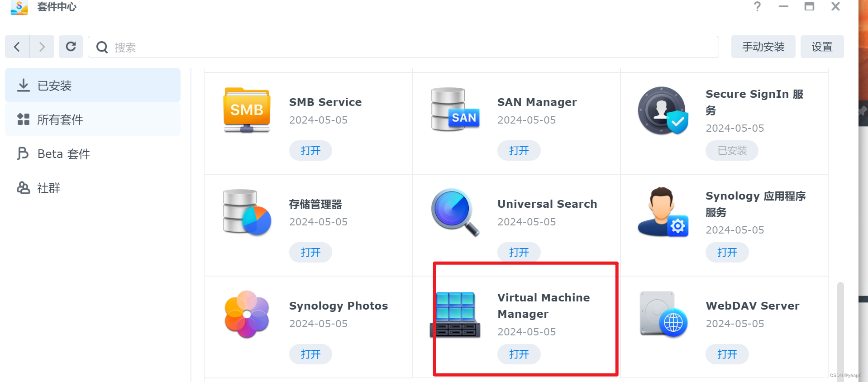
Task: Click the SMB Service folder icon
Action: (x=247, y=110)
